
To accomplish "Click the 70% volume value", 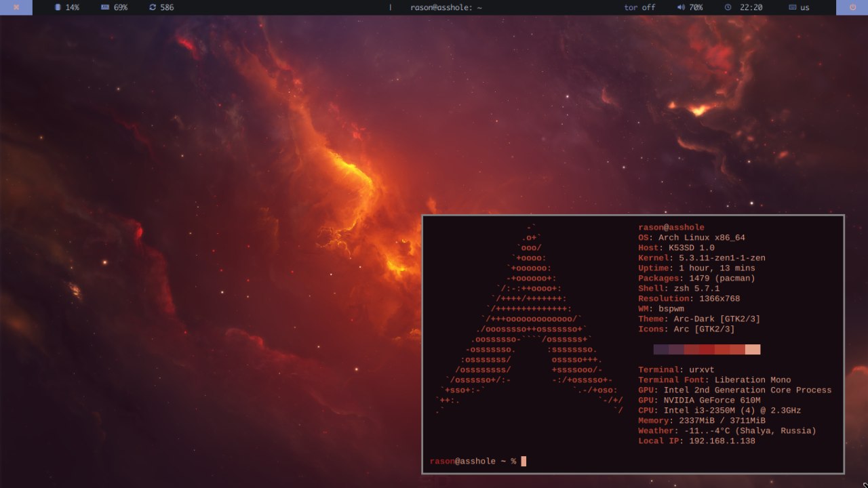I will pos(696,7).
